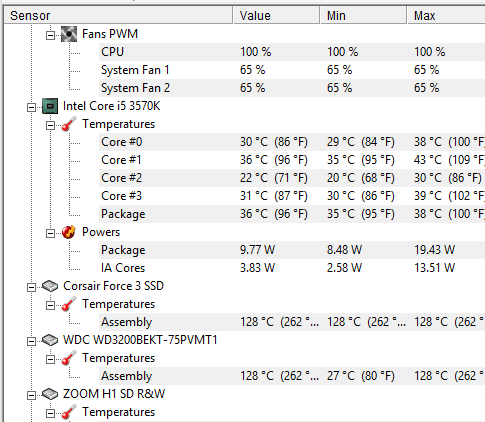The width and height of the screenshot is (485, 422).
Task: Click the WDC WD3200BEKT drive icon
Action: (50, 340)
